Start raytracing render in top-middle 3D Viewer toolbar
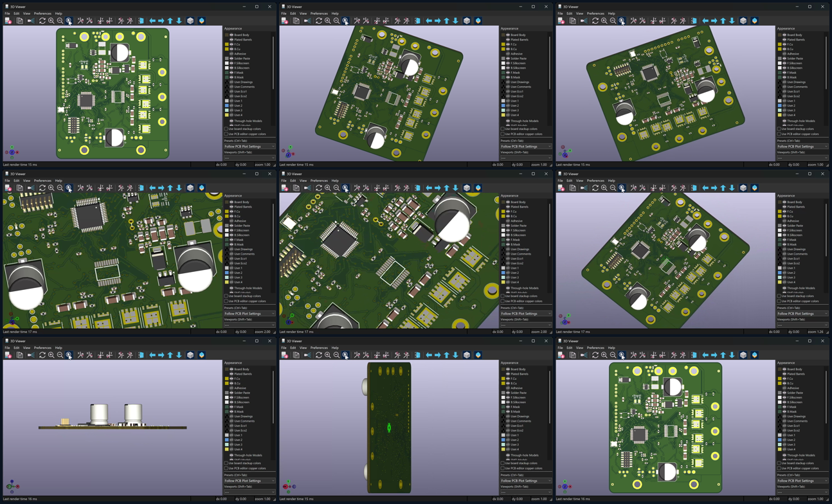This screenshot has height=504, width=832. tap(307, 21)
